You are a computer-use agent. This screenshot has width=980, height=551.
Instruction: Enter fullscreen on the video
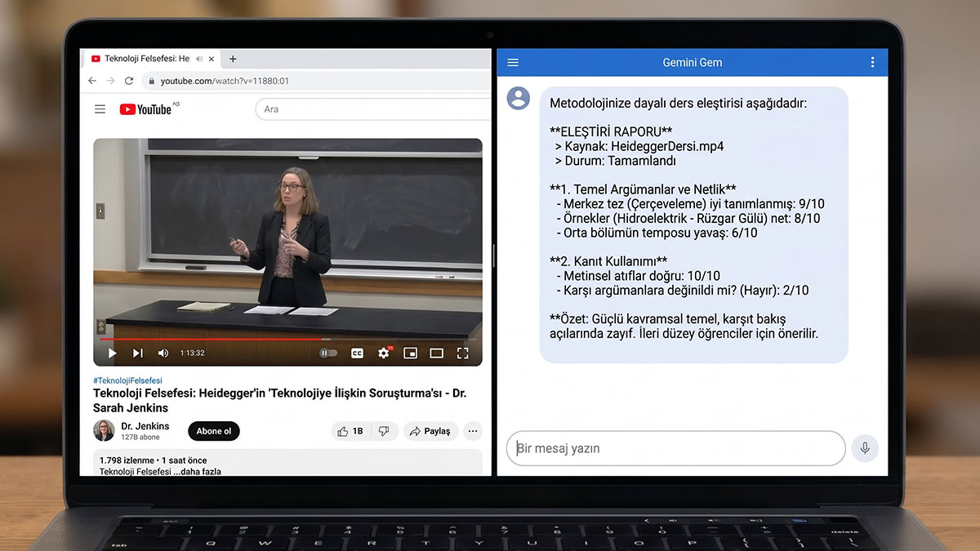[x=462, y=353]
